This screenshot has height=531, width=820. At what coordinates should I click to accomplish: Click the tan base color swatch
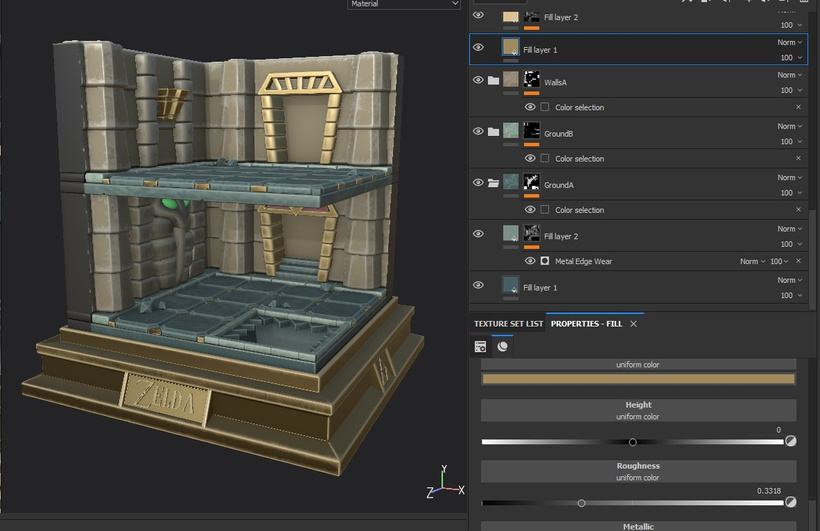click(x=638, y=379)
